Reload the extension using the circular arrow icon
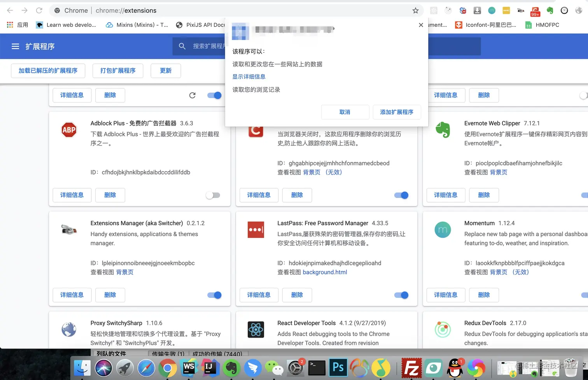 point(192,95)
